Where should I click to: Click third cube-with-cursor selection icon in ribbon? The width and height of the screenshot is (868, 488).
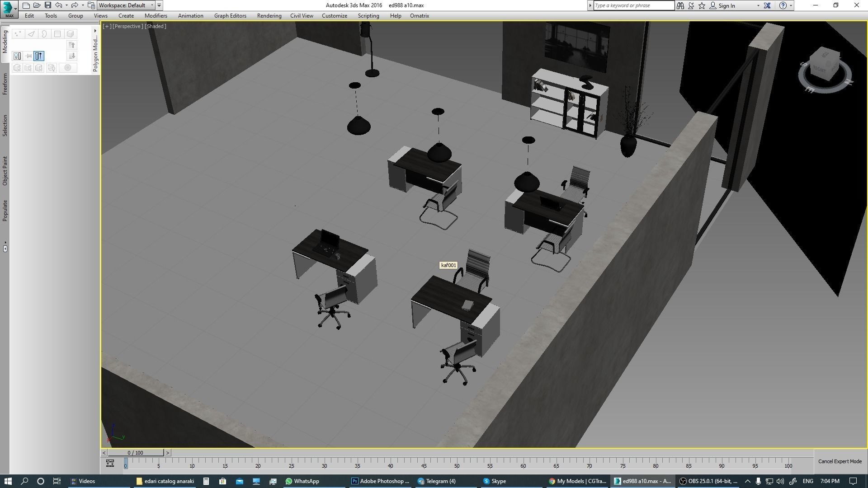(39, 68)
